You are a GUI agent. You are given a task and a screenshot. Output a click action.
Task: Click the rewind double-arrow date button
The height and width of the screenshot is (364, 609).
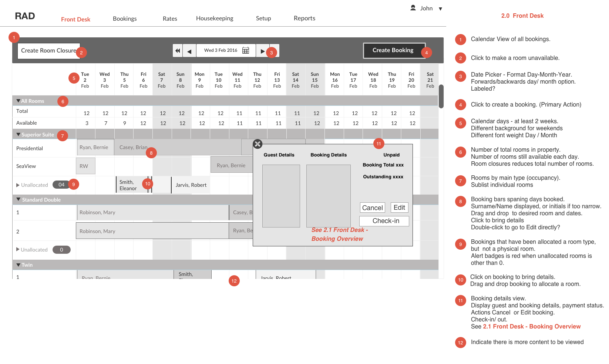coord(178,51)
